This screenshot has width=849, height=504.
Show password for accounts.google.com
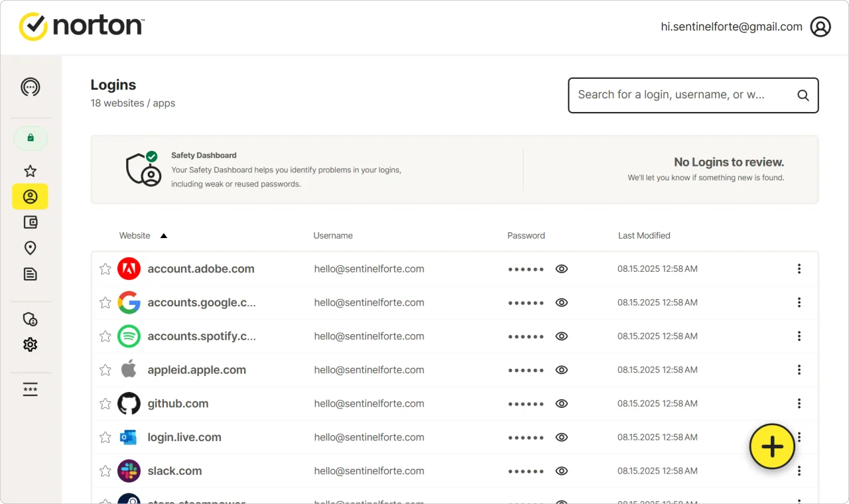pos(562,302)
